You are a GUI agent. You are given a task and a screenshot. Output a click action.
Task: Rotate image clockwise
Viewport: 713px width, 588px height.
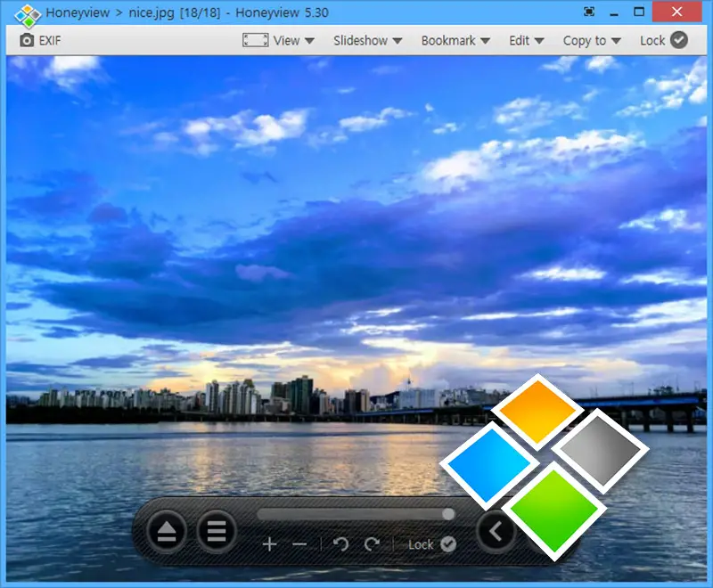tap(372, 544)
